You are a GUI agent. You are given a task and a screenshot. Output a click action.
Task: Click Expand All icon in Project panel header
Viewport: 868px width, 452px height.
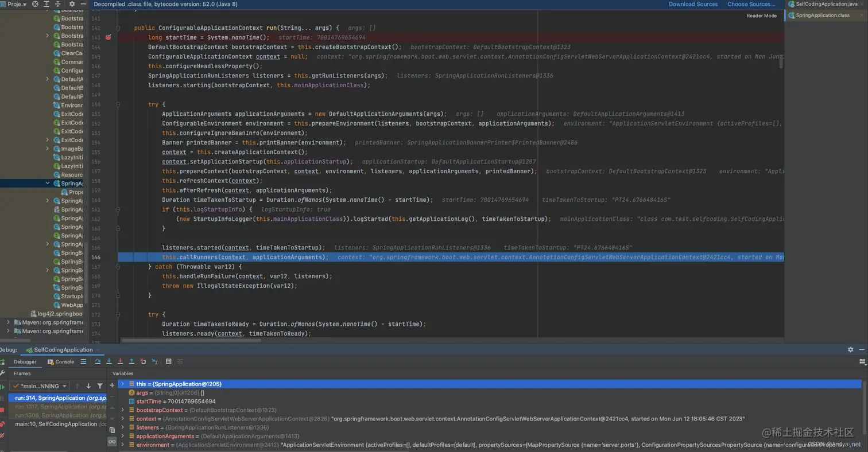pyautogui.click(x=46, y=4)
